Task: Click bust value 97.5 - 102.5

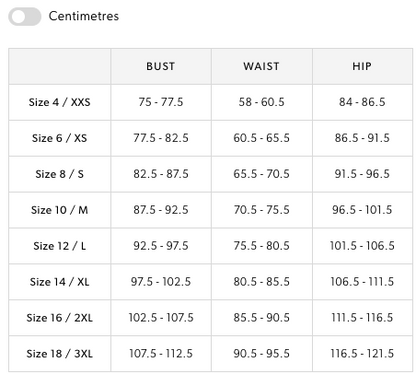Action: (161, 282)
